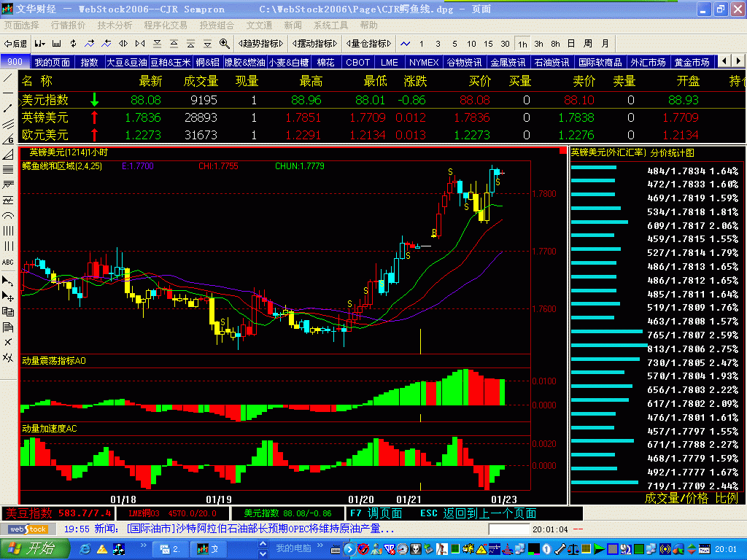747x560 pixels.
Task: Select the monthly 月 period
Action: pos(605,44)
